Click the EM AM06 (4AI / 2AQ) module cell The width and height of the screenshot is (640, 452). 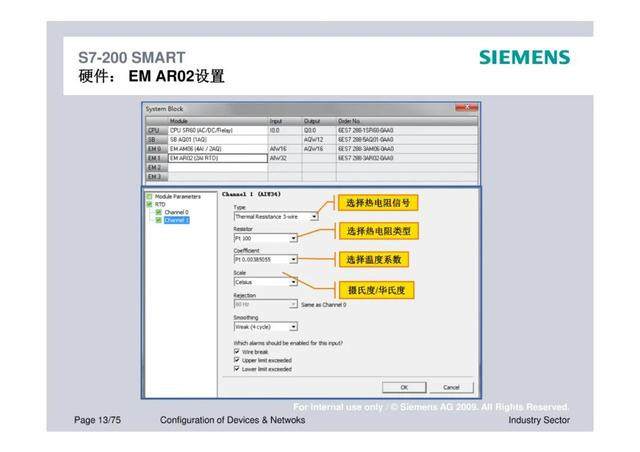[x=218, y=149]
